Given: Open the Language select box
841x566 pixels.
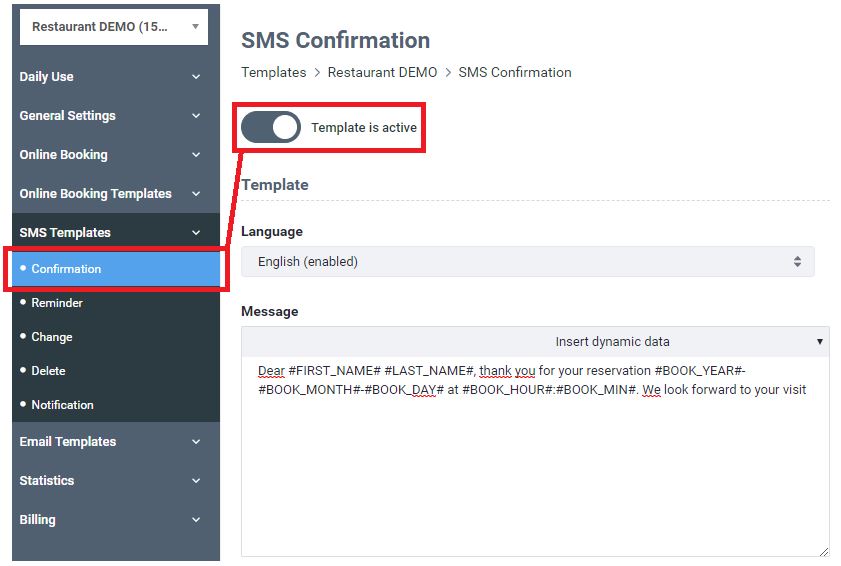Looking at the screenshot, I should [528, 262].
